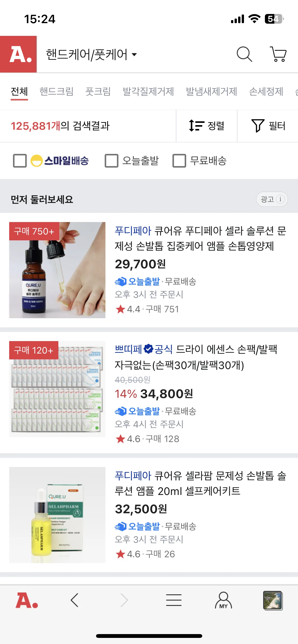Open the 정렬 sort options
The width and height of the screenshot is (298, 644).
pyautogui.click(x=207, y=126)
